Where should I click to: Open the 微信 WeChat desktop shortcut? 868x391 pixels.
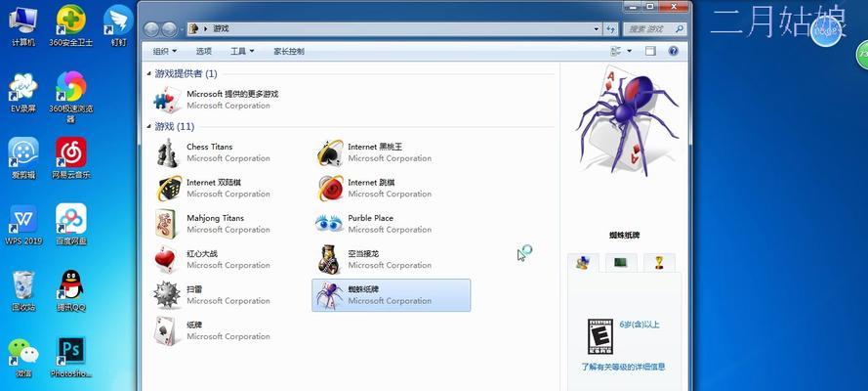23,358
